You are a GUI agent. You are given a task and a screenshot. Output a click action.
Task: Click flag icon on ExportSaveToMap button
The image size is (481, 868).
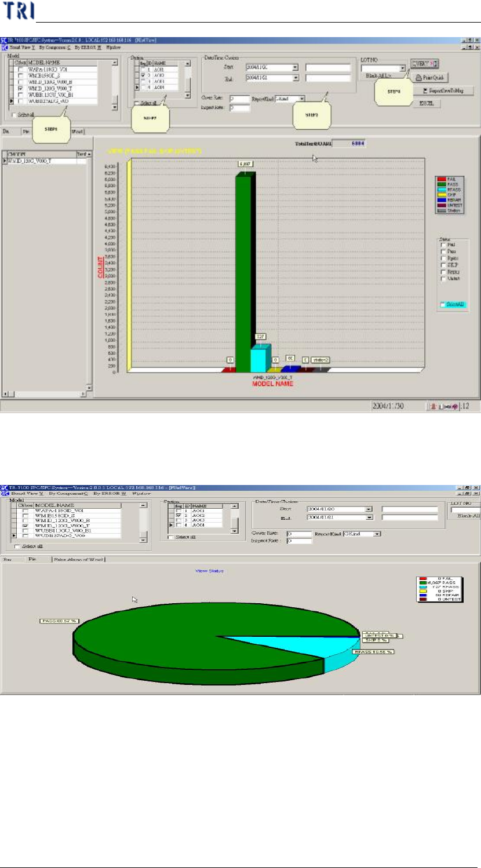coord(426,91)
